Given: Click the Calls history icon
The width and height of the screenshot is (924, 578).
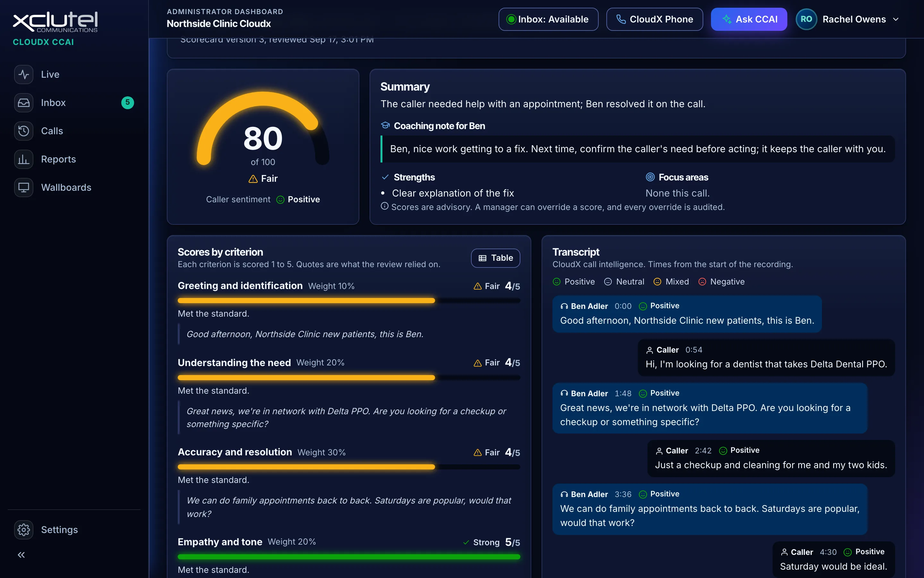Looking at the screenshot, I should 24,131.
